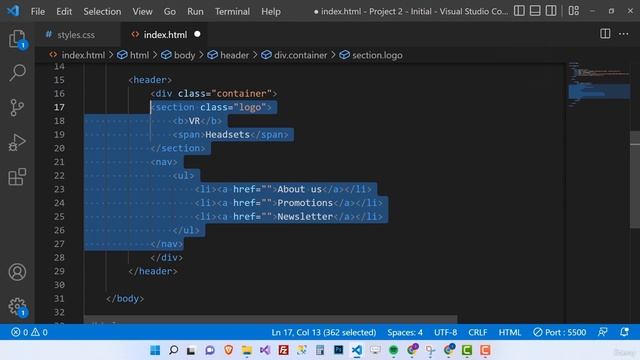The image size is (640, 360).
Task: Split the editor to the right
Action: (x=605, y=34)
